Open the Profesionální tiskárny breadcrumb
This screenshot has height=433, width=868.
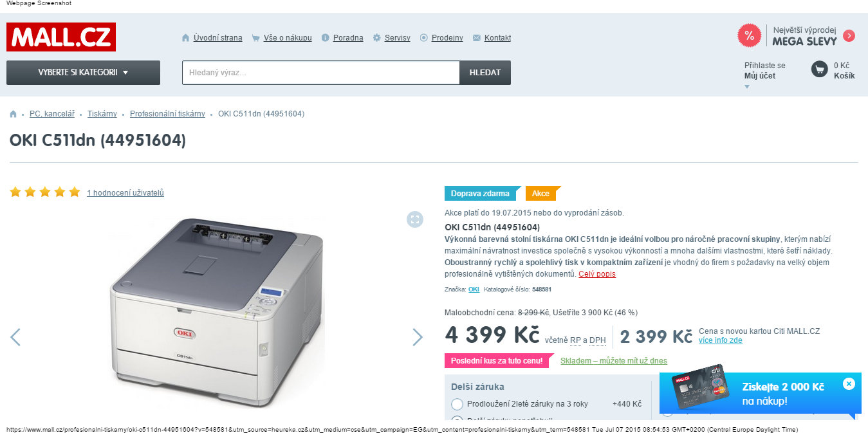click(x=167, y=114)
